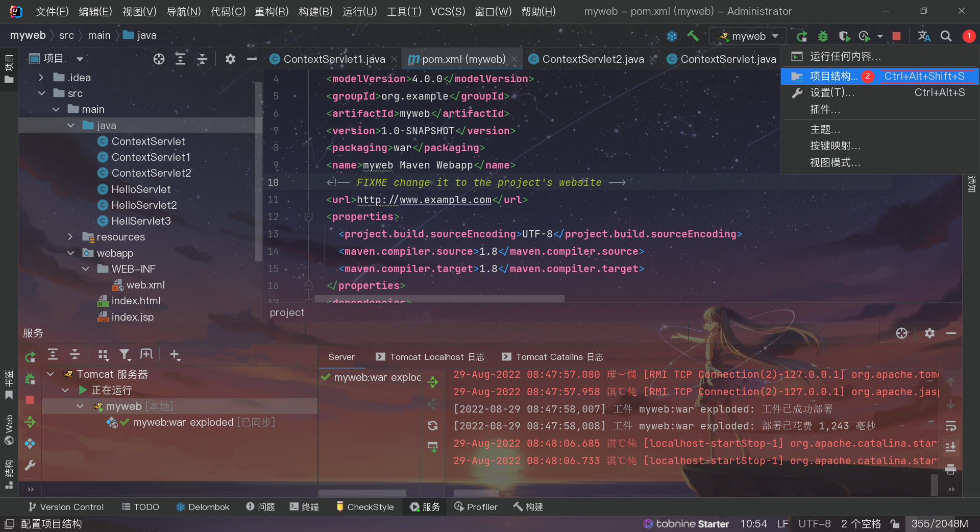This screenshot has height=532, width=980.
Task: Toggle the Structure tool window stripe
Action: coord(9,475)
